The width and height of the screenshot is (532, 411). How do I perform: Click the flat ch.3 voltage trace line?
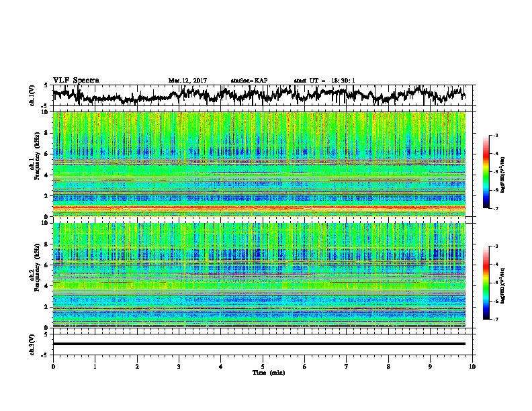click(259, 344)
